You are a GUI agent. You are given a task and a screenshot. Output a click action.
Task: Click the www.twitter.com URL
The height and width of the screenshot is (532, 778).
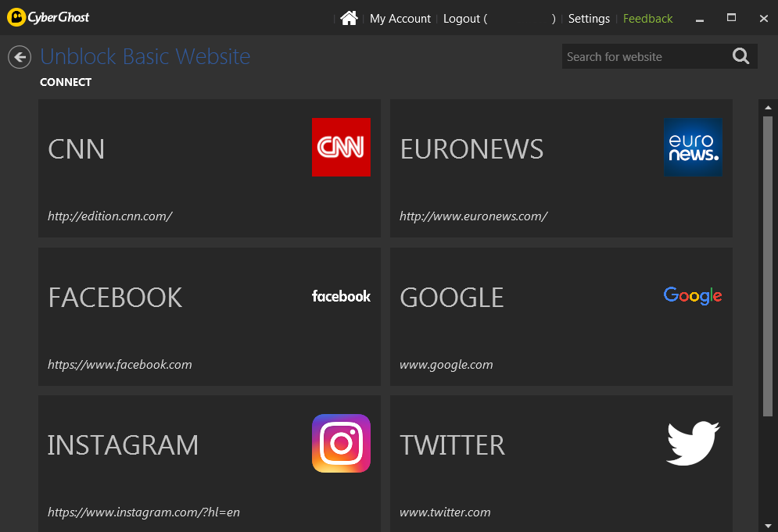point(445,512)
